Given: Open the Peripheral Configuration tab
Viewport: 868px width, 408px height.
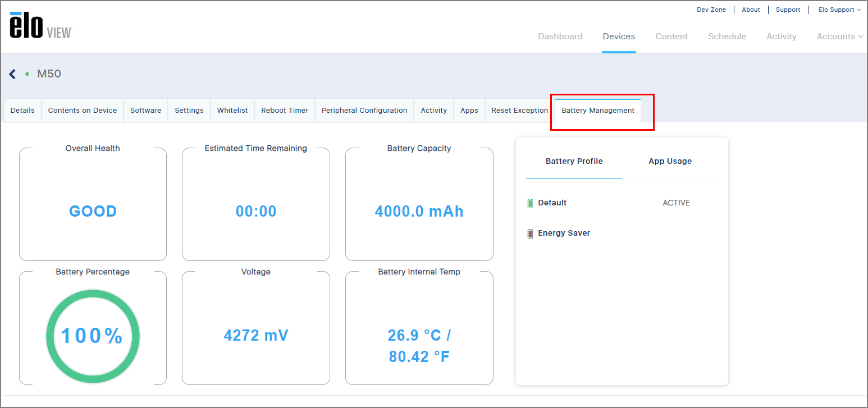Looking at the screenshot, I should pos(364,111).
